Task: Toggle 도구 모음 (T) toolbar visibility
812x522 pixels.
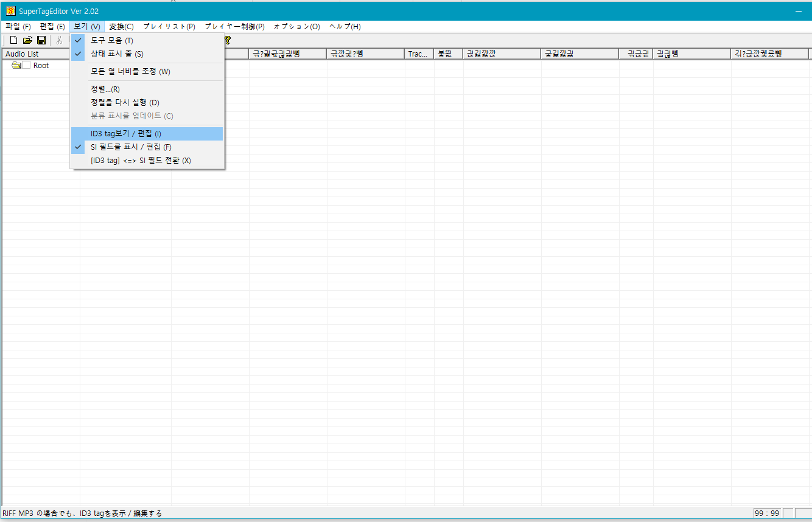Action: click(x=147, y=40)
